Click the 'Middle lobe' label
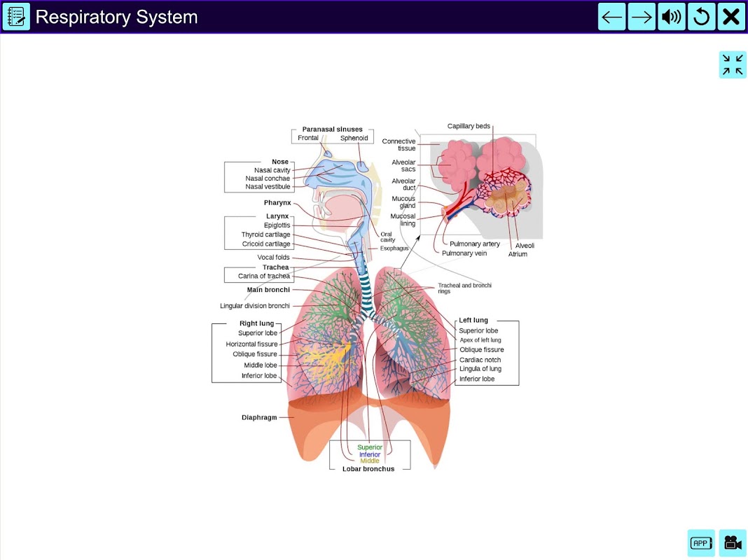The width and height of the screenshot is (748, 560). pyautogui.click(x=261, y=365)
